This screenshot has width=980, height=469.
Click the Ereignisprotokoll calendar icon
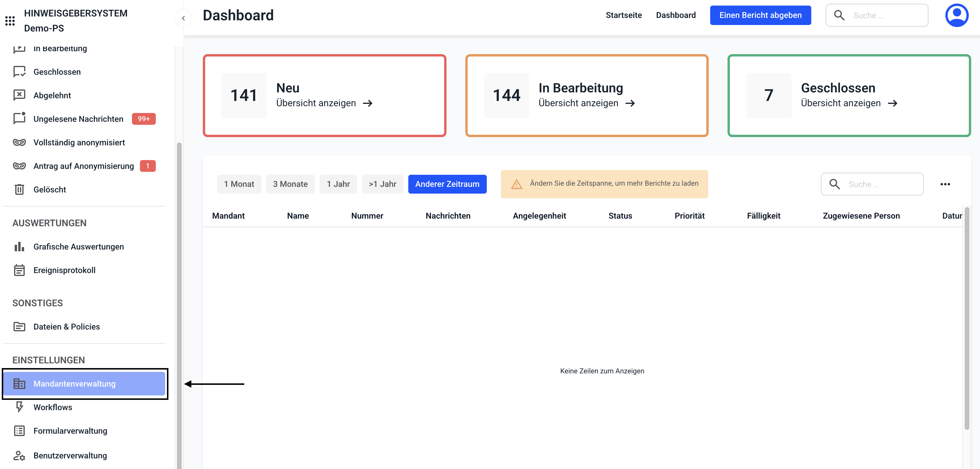click(x=19, y=270)
